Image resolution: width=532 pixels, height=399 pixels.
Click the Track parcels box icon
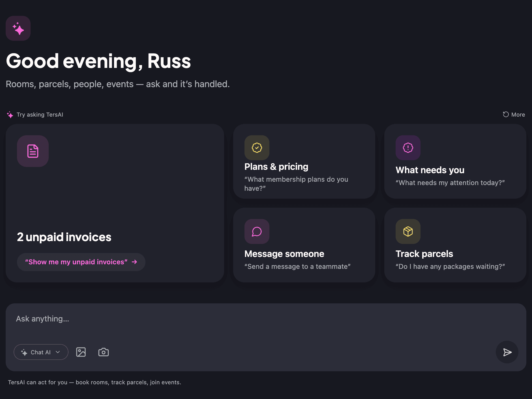click(x=408, y=231)
